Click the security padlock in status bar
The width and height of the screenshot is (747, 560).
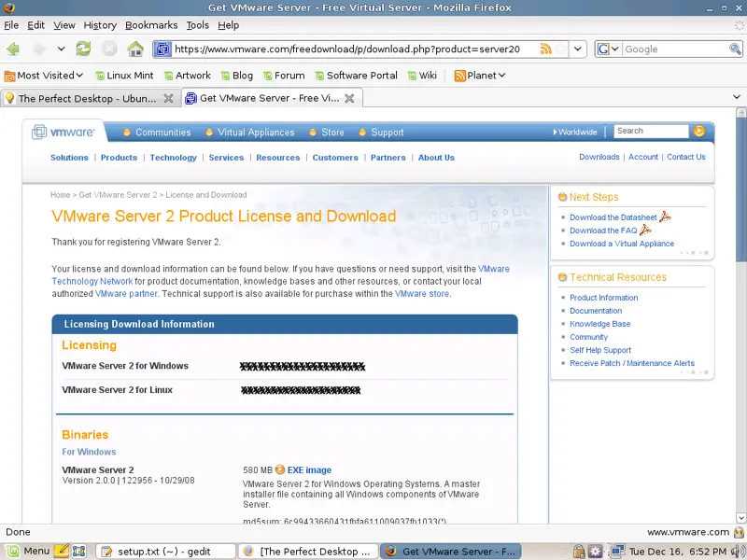click(739, 532)
